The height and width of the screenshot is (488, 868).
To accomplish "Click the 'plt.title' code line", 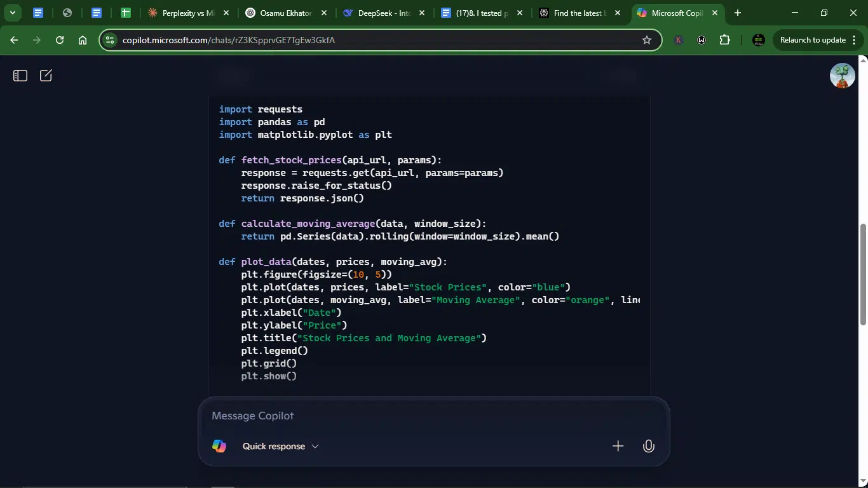I will (x=364, y=338).
